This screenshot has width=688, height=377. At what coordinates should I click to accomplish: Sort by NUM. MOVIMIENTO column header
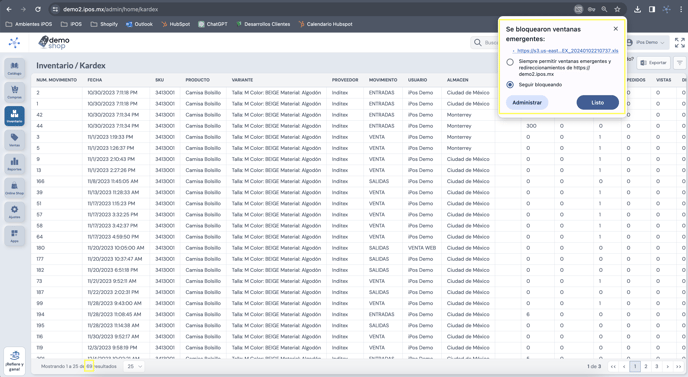(57, 80)
